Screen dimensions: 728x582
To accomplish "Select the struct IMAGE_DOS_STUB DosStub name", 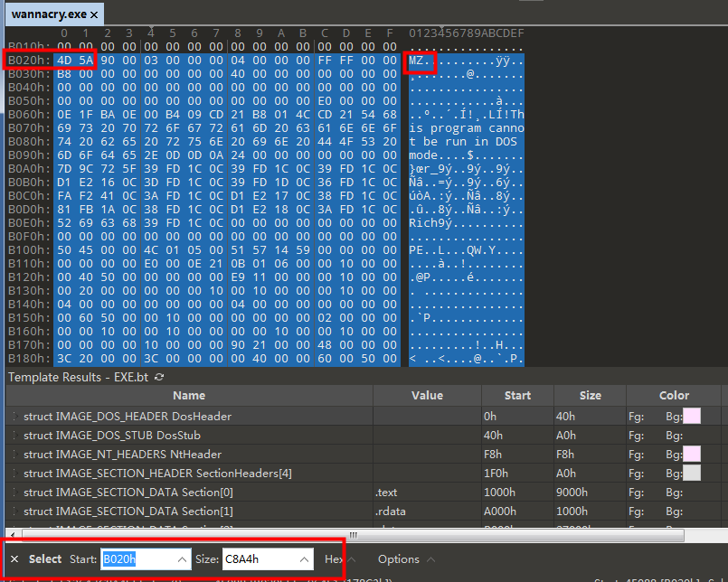I will 112,436.
